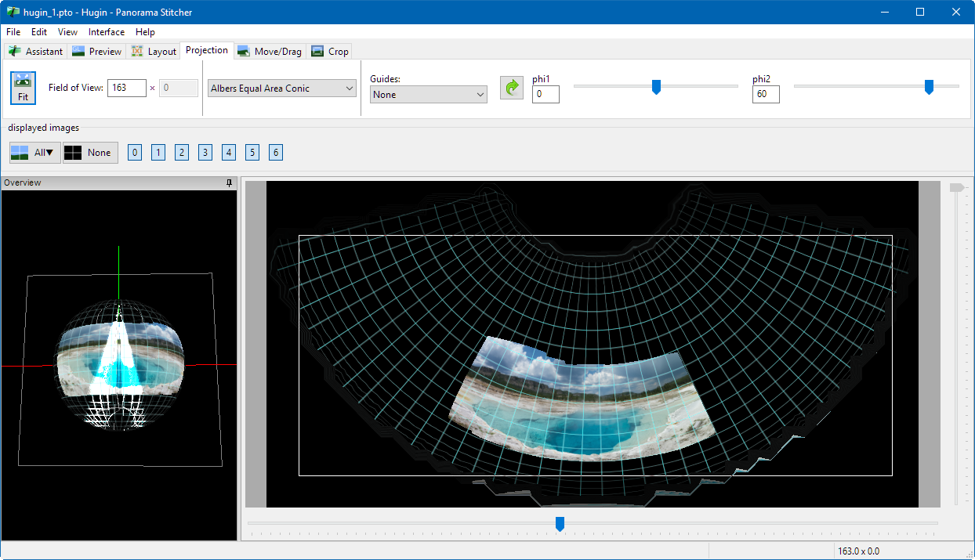
Task: Toggle display of image 1
Action: [x=158, y=153]
